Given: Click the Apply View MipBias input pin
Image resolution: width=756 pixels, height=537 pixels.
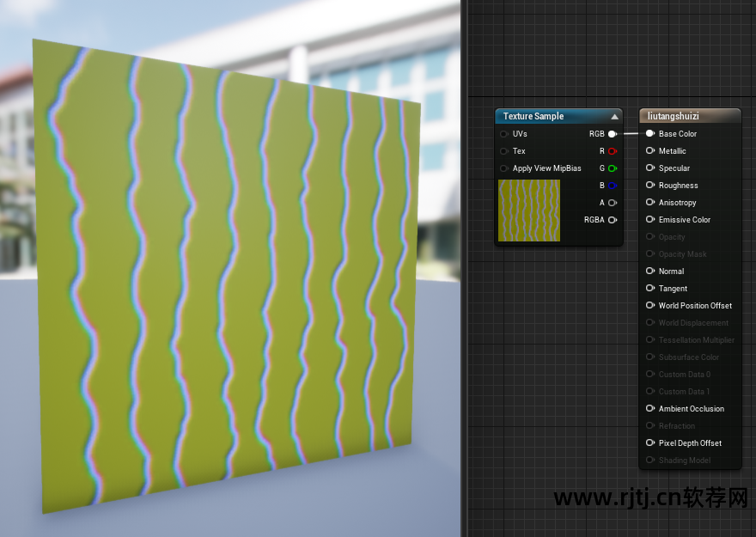Looking at the screenshot, I should coord(503,168).
